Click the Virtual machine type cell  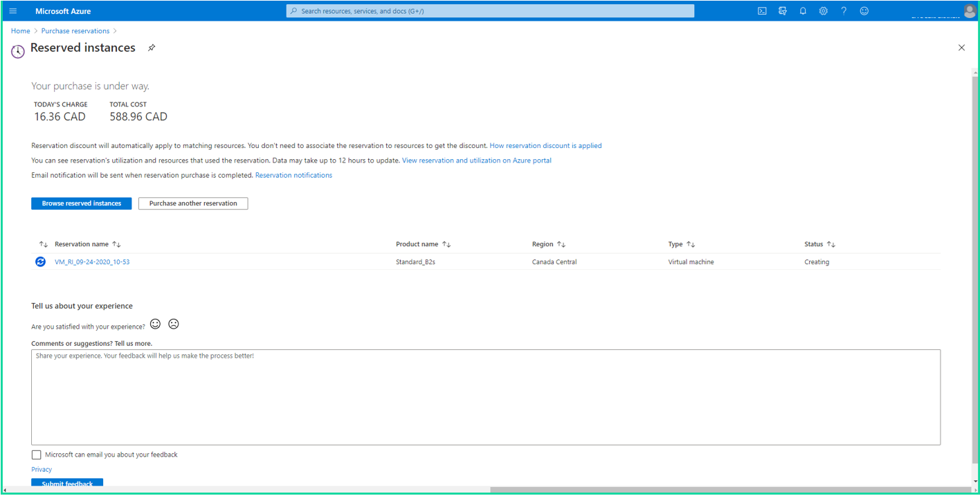pyautogui.click(x=691, y=262)
